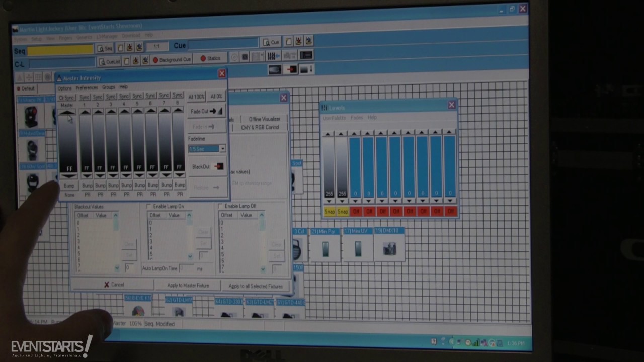Click up arrow above the Master fader
The height and width of the screenshot is (362, 644).
(67, 112)
